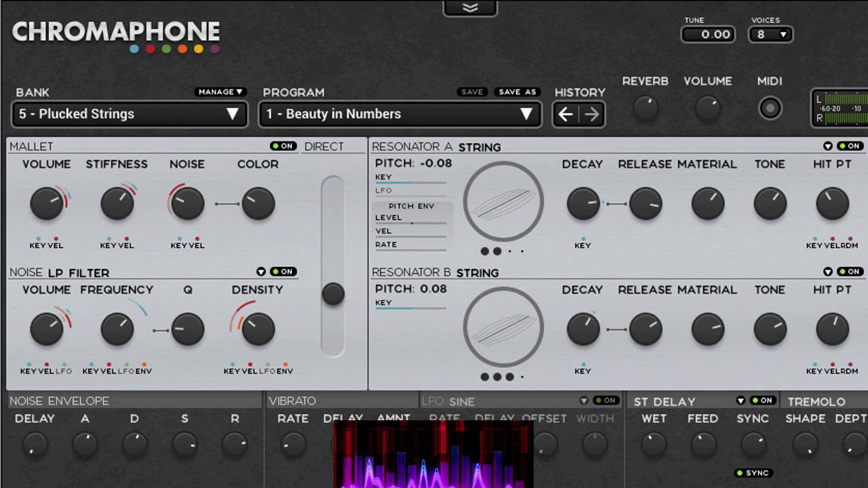This screenshot has width=868, height=488.
Task: Open the Noise filter type dropdown arrow
Action: coord(261,272)
